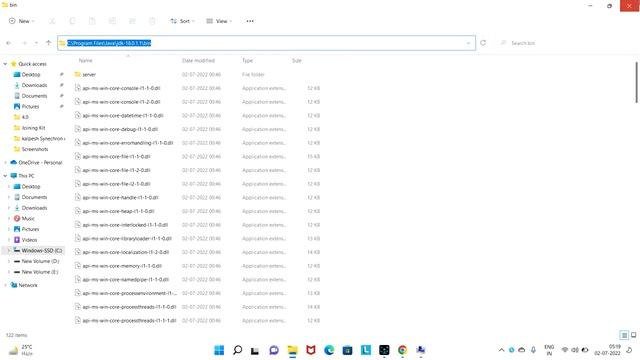640x360 pixels.
Task: Select New Volume (D:) drive
Action: 40,261
